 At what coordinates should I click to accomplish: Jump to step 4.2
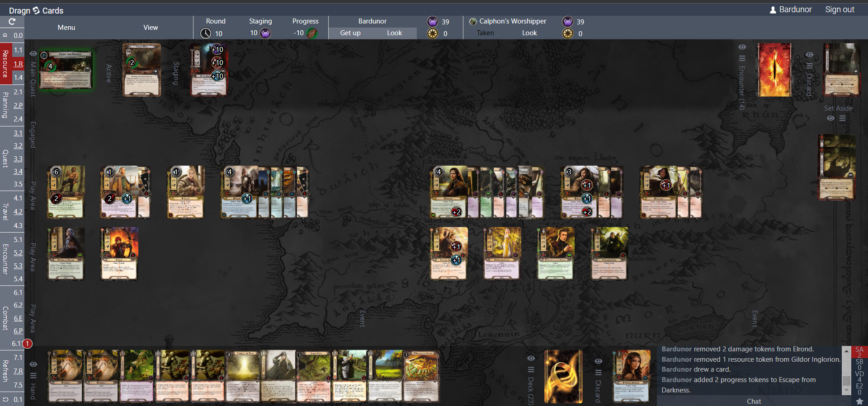click(18, 212)
